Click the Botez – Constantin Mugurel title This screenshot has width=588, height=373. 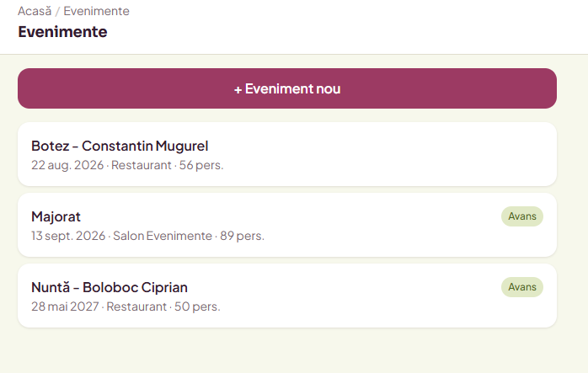click(120, 146)
